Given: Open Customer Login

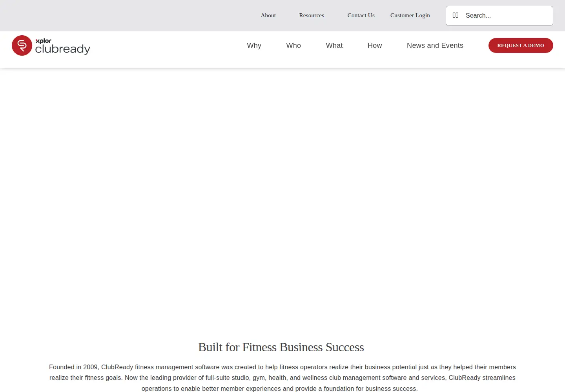Looking at the screenshot, I should (410, 15).
